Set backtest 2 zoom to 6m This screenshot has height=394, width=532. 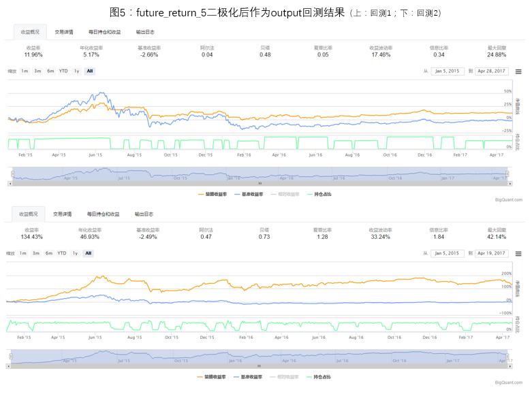[x=49, y=253]
